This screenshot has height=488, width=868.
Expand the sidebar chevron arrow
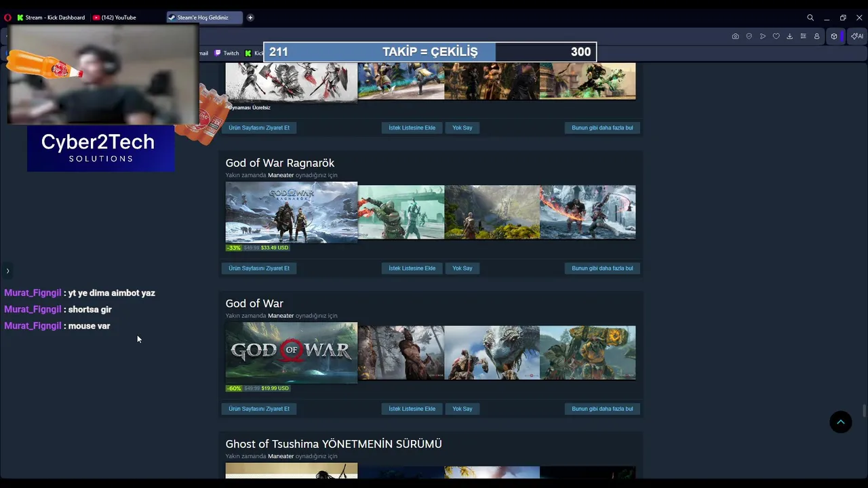click(x=7, y=271)
